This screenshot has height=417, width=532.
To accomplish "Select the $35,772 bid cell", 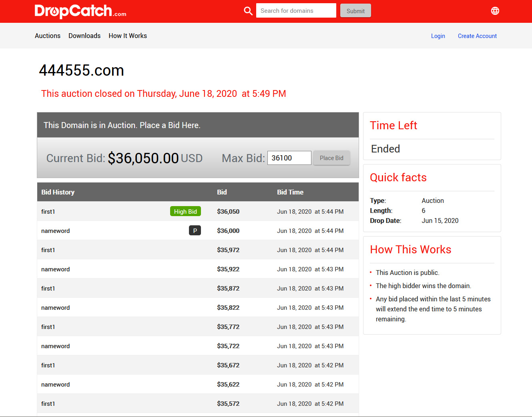I will tap(228, 327).
